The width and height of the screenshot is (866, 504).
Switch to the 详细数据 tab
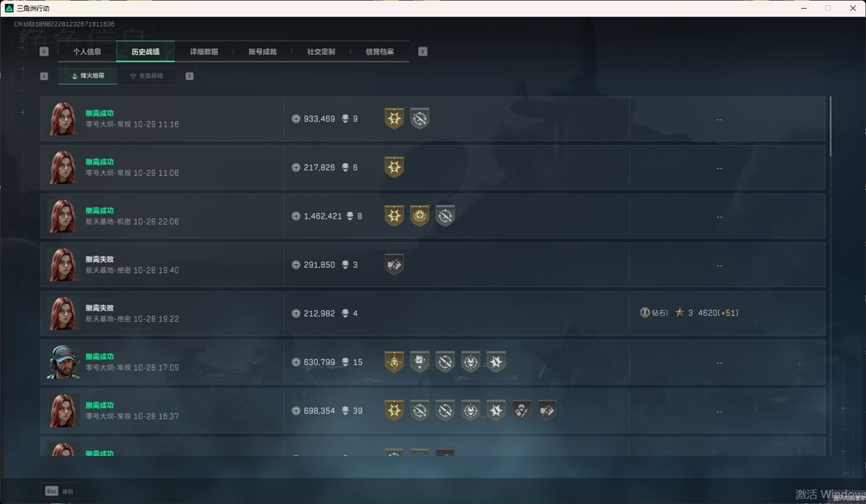pos(204,52)
